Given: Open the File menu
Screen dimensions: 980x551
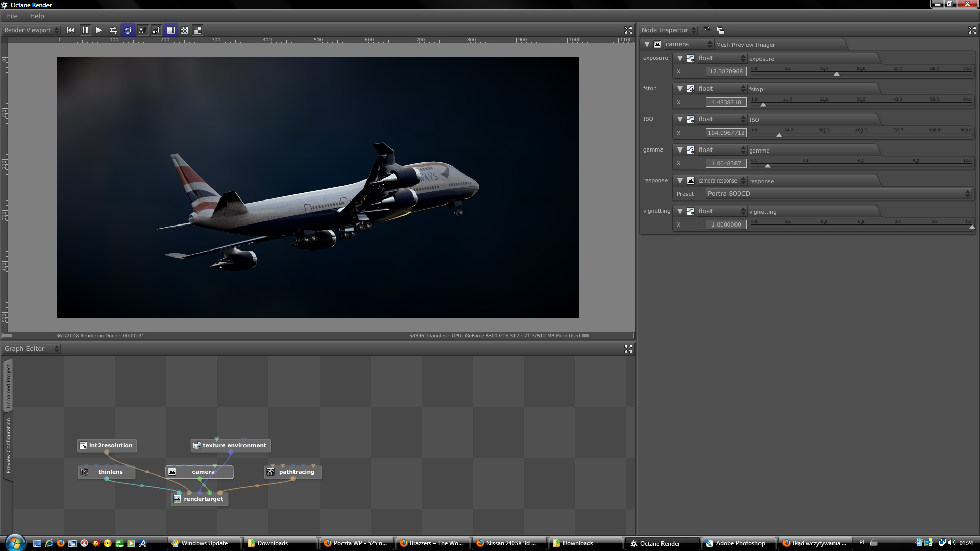Looking at the screenshot, I should tap(12, 16).
